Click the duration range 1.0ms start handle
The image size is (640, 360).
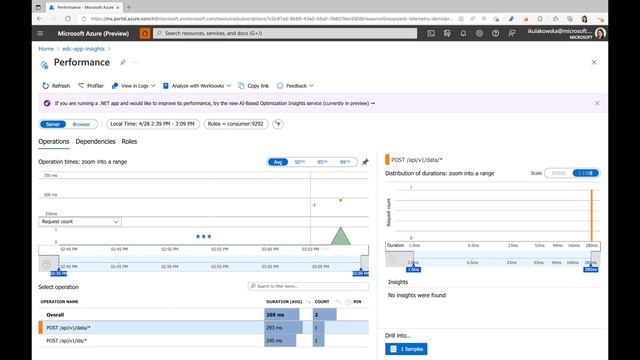point(413,269)
